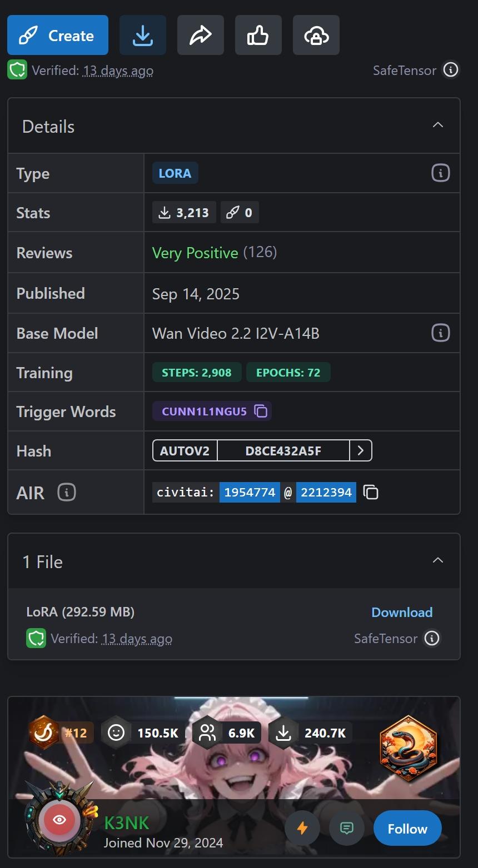This screenshot has height=868, width=478.
Task: Click the cloud lock icon button
Action: coord(316,35)
